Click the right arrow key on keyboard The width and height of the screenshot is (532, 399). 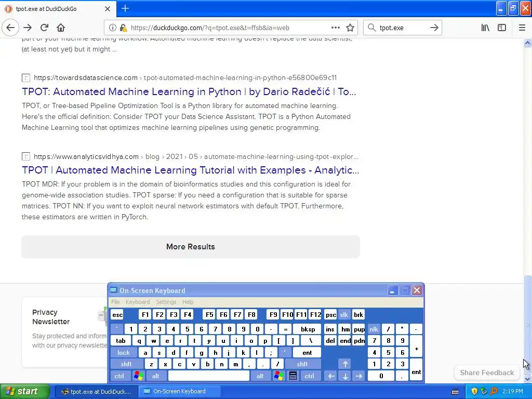(x=359, y=376)
